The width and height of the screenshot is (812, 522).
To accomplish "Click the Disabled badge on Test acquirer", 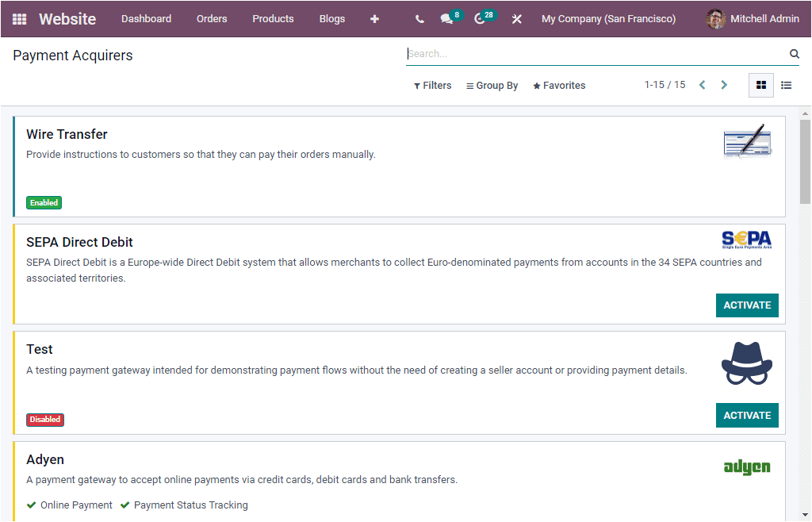I will pyautogui.click(x=44, y=419).
